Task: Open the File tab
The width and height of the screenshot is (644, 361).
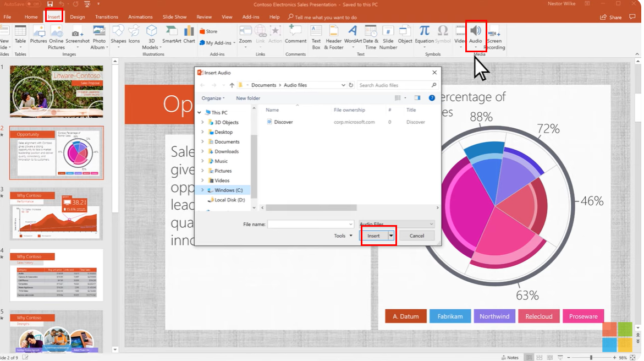Action: pos(7,17)
